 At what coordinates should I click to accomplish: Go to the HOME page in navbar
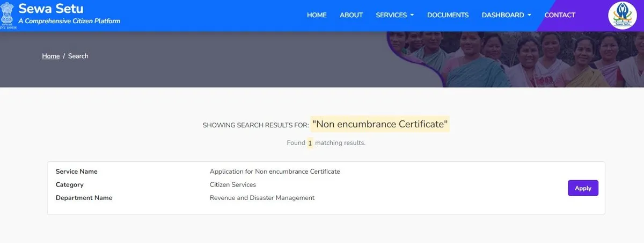pyautogui.click(x=317, y=15)
